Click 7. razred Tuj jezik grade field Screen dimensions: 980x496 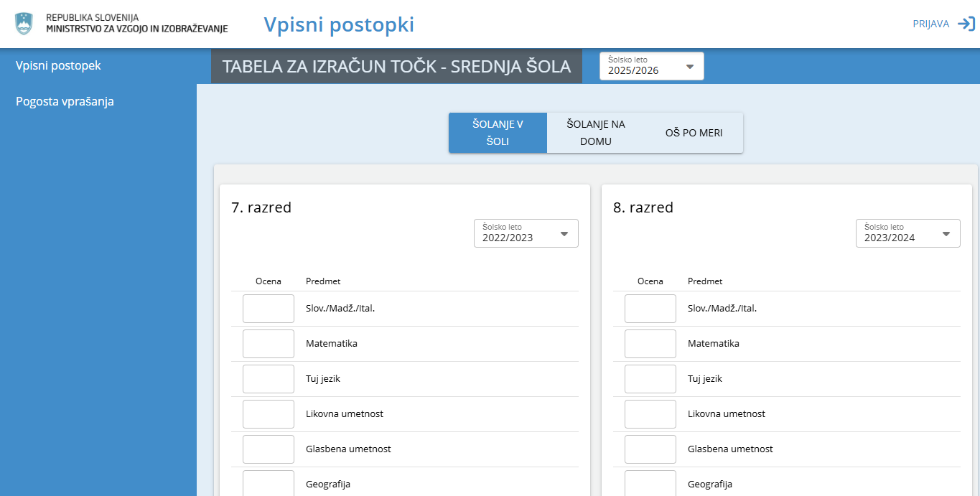[269, 379]
